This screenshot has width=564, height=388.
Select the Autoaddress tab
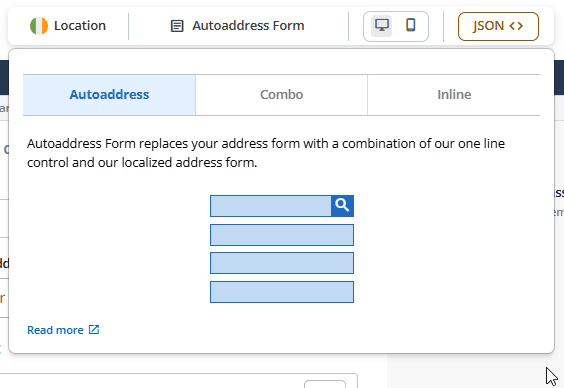click(109, 95)
